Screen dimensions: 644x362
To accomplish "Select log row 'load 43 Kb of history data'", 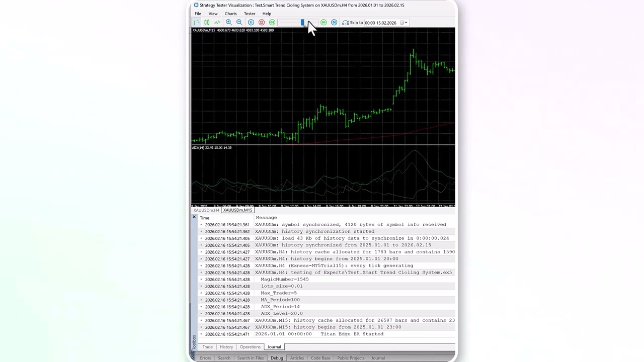I will 327,238.
